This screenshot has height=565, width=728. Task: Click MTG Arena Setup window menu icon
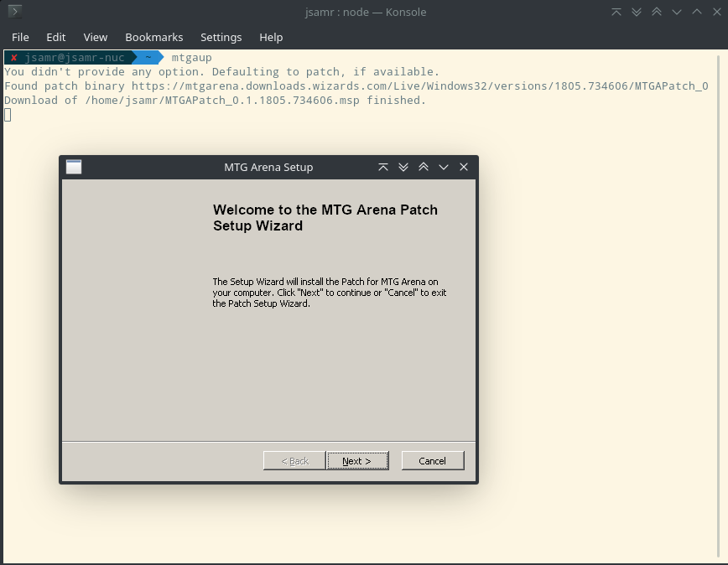tap(74, 167)
